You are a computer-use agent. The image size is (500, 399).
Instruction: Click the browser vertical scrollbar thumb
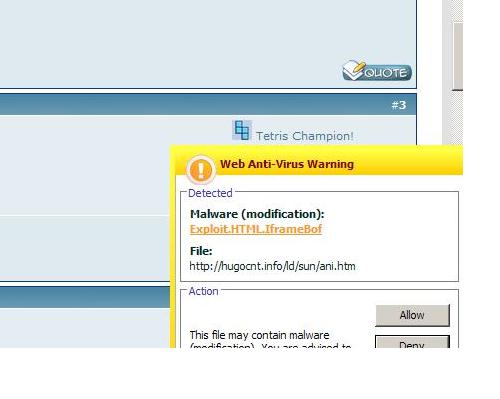pyautogui.click(x=458, y=56)
